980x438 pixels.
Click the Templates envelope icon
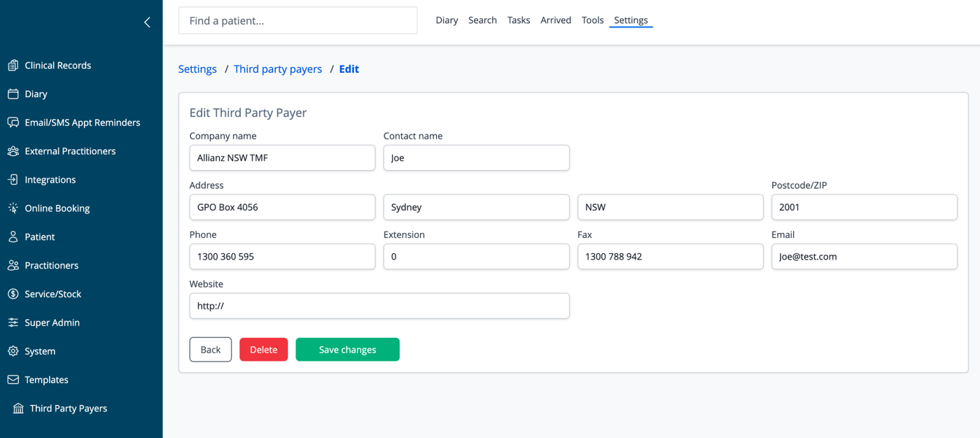[x=13, y=380]
